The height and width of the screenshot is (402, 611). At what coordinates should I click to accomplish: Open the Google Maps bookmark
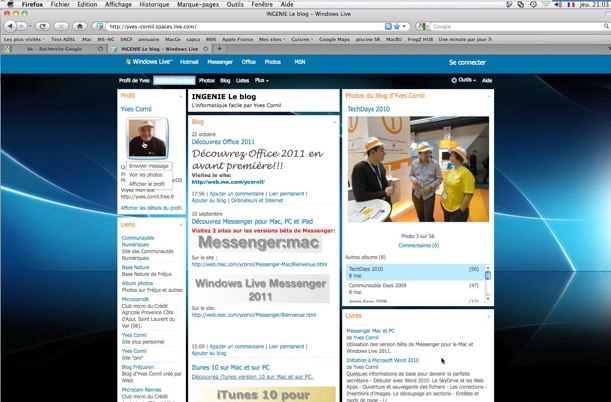pyautogui.click(x=334, y=39)
